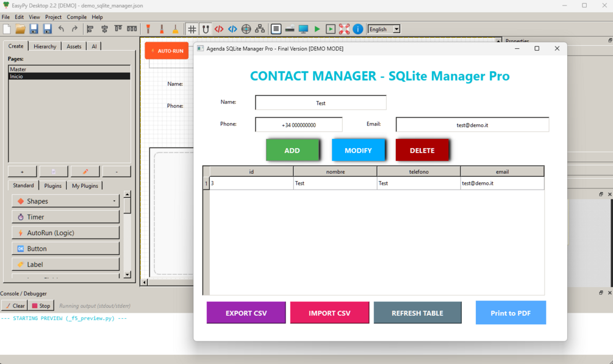The image size is (613, 364).
Task: Open the blue code view icon
Action: [232, 29]
